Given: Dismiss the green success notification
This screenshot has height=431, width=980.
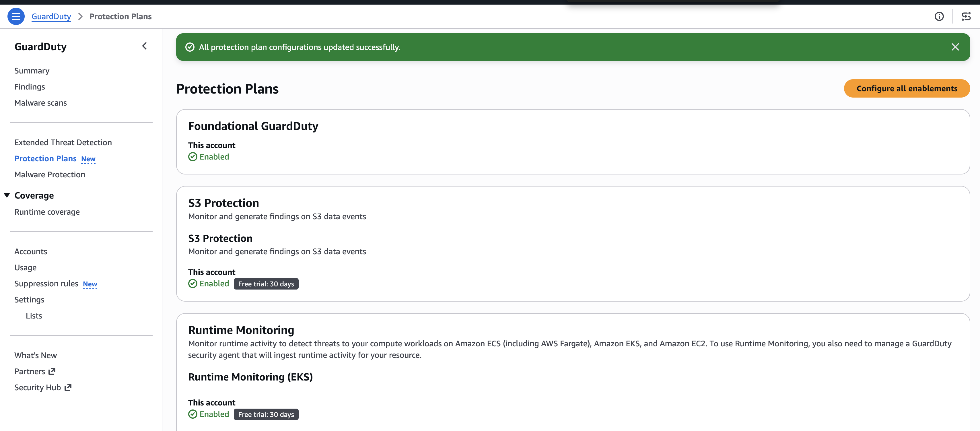Looking at the screenshot, I should [x=955, y=47].
